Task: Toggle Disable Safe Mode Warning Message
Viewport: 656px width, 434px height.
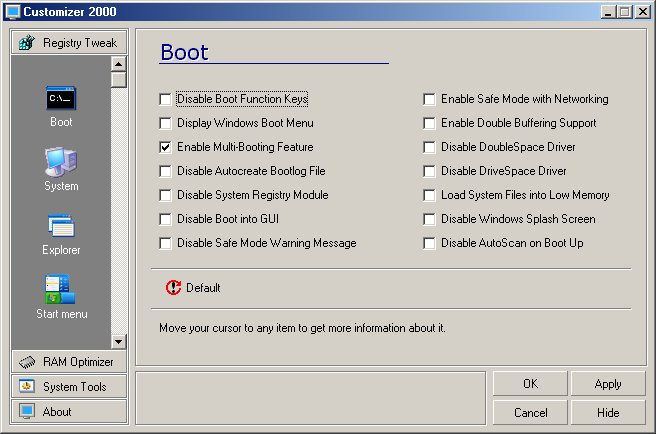Action: point(165,243)
